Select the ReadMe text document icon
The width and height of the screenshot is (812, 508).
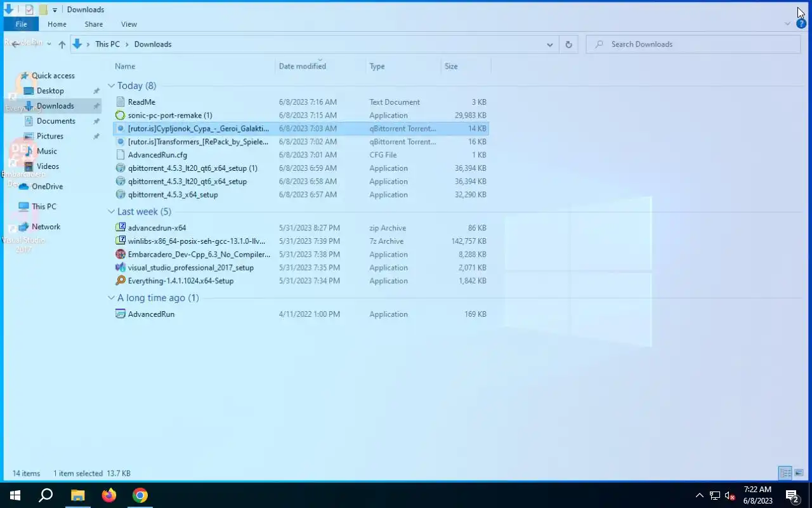121,102
